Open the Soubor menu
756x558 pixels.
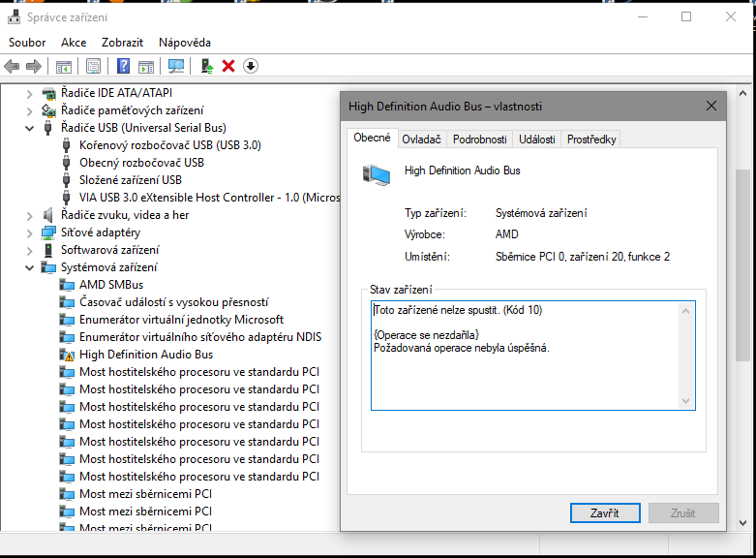(x=27, y=43)
